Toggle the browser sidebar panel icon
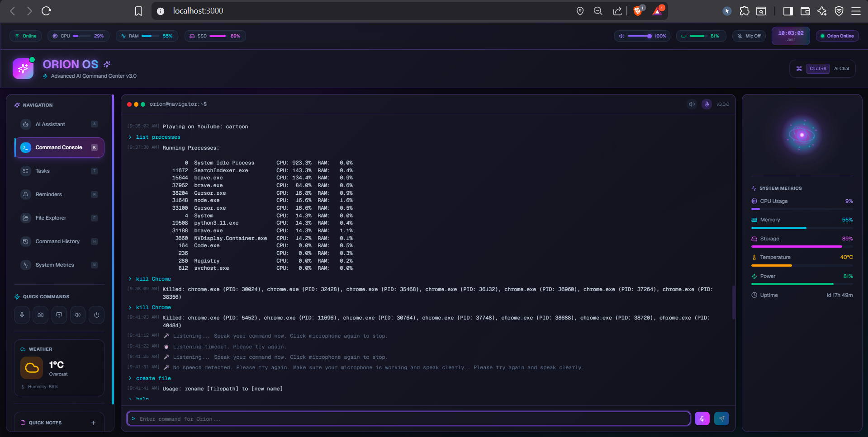 (788, 11)
